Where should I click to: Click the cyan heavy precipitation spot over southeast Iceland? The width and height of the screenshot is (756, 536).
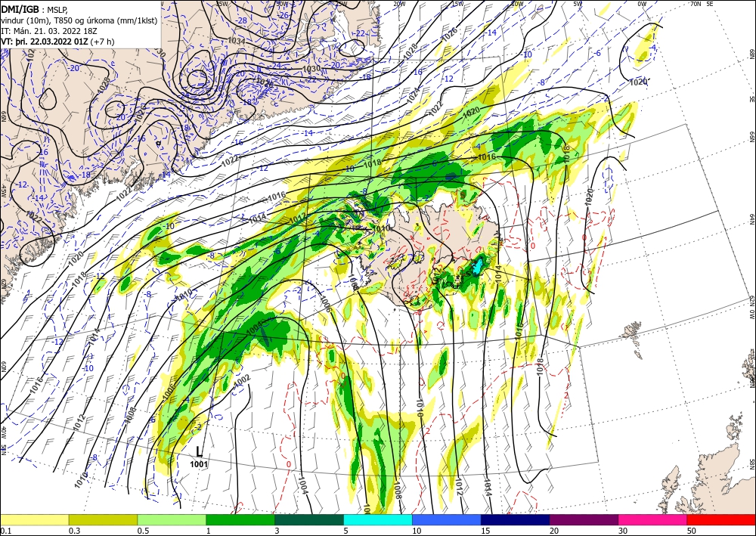click(x=477, y=266)
